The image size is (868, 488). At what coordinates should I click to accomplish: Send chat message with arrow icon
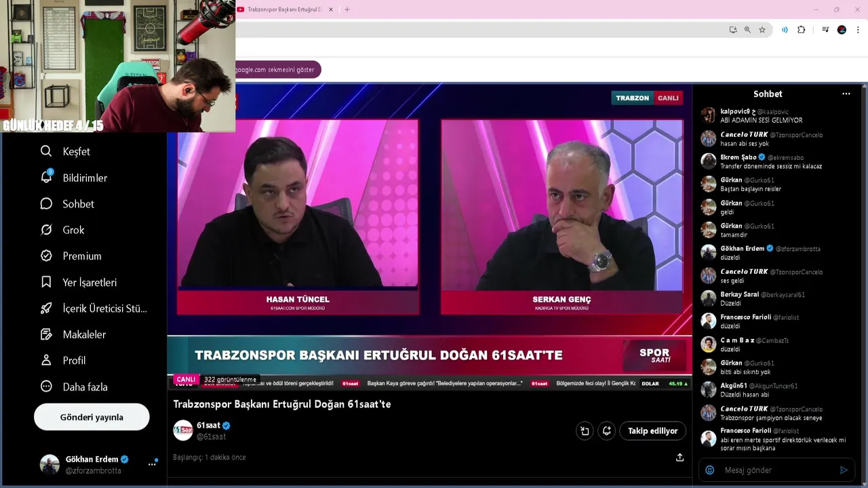[x=844, y=470]
